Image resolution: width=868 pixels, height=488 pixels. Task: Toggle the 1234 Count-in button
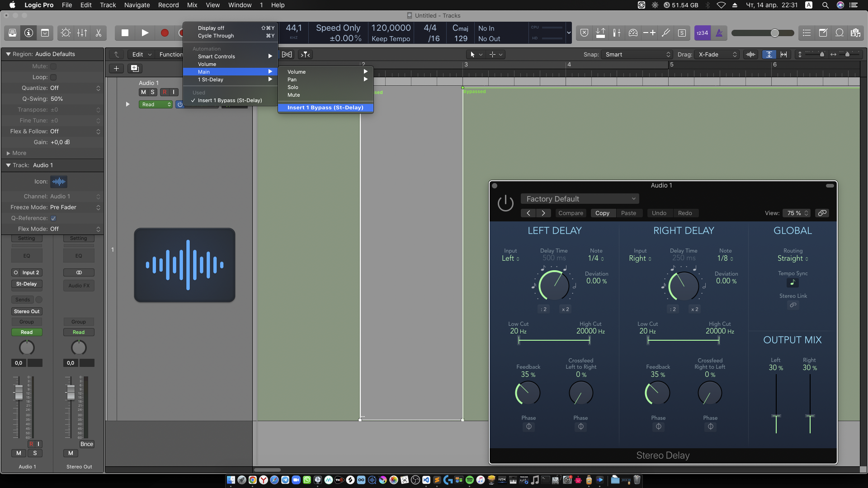pos(702,33)
